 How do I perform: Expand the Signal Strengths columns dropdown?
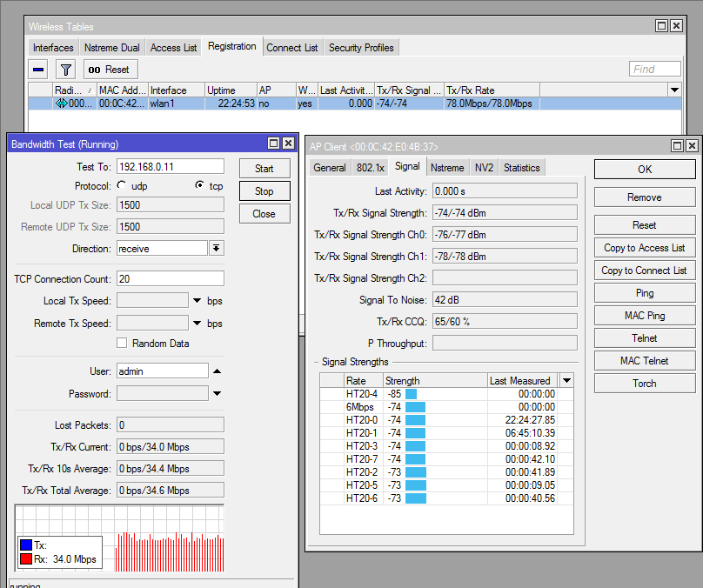(x=566, y=380)
